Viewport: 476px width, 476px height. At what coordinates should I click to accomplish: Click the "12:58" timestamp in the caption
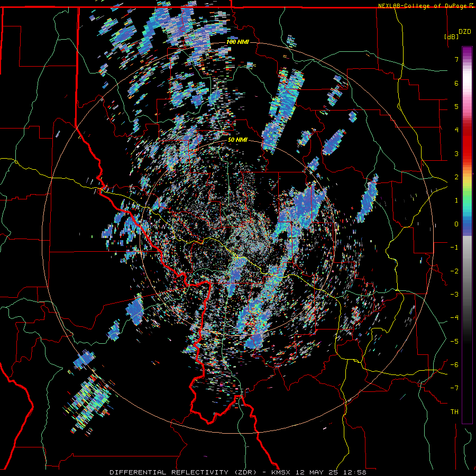[355, 472]
